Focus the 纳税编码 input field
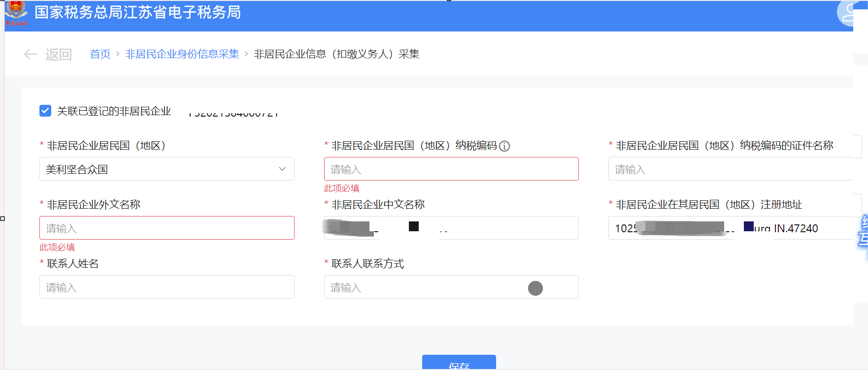Viewport: 868px width, 370px height. pyautogui.click(x=451, y=169)
